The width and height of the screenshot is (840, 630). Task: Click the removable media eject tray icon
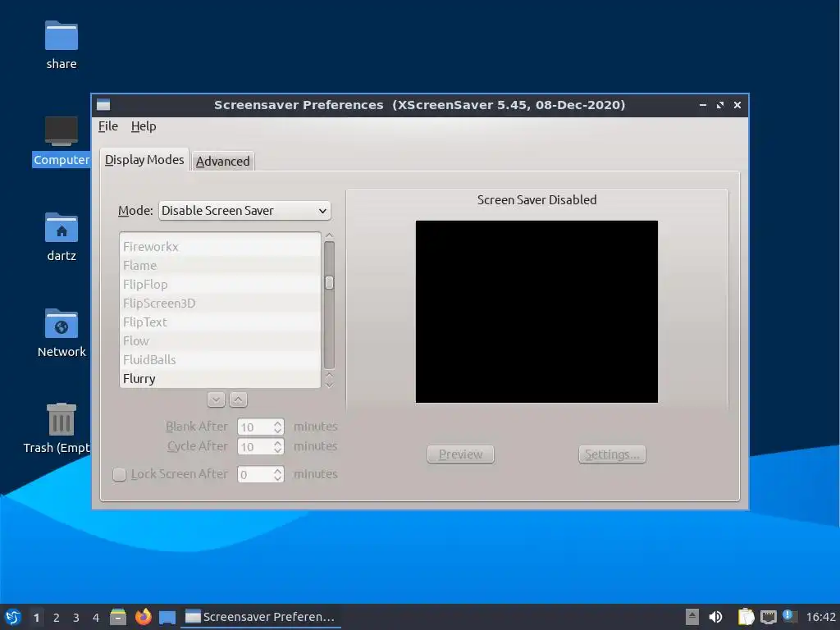tap(692, 617)
